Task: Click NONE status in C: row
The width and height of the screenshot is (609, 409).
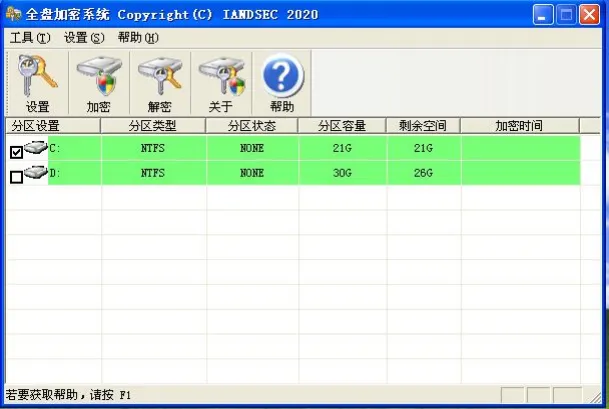Action: coord(252,148)
